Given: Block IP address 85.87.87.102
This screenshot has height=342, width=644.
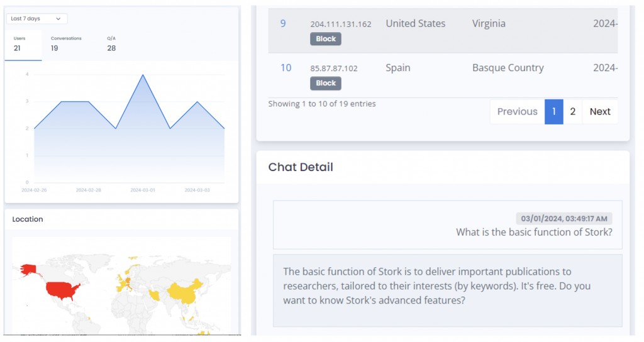Looking at the screenshot, I should point(326,83).
